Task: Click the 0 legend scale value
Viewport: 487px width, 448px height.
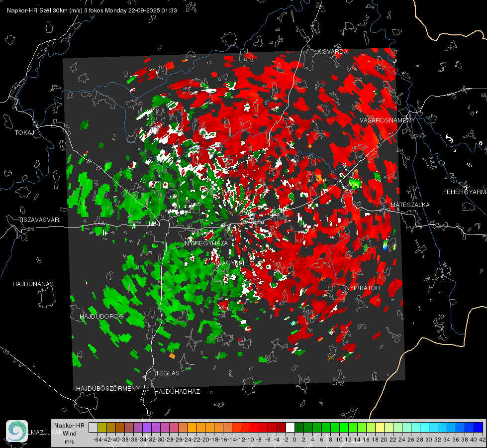Action: click(x=294, y=440)
